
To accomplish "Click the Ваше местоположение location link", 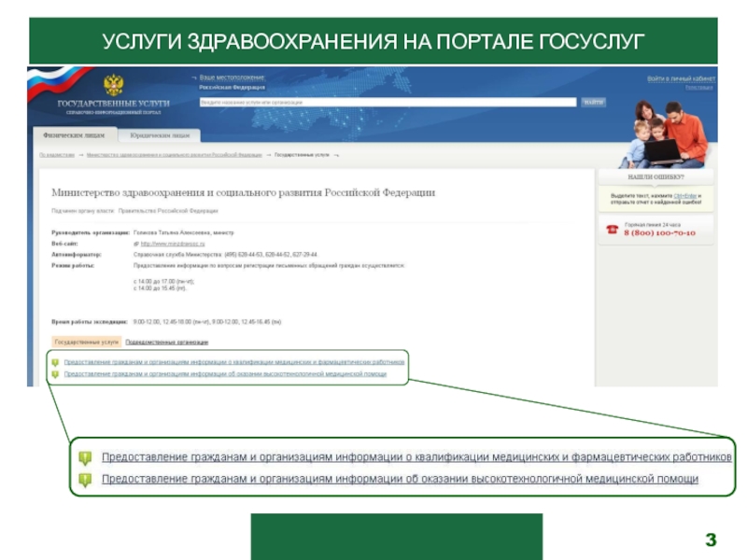I will pyautogui.click(x=232, y=77).
